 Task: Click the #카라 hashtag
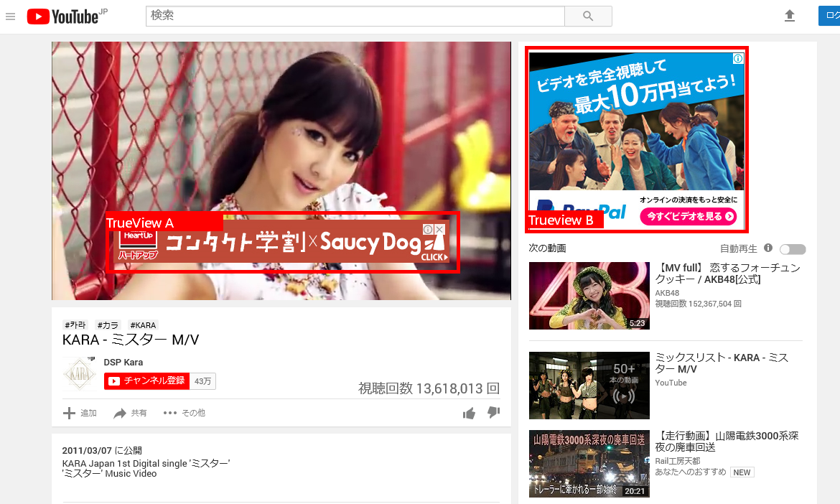pos(75,325)
